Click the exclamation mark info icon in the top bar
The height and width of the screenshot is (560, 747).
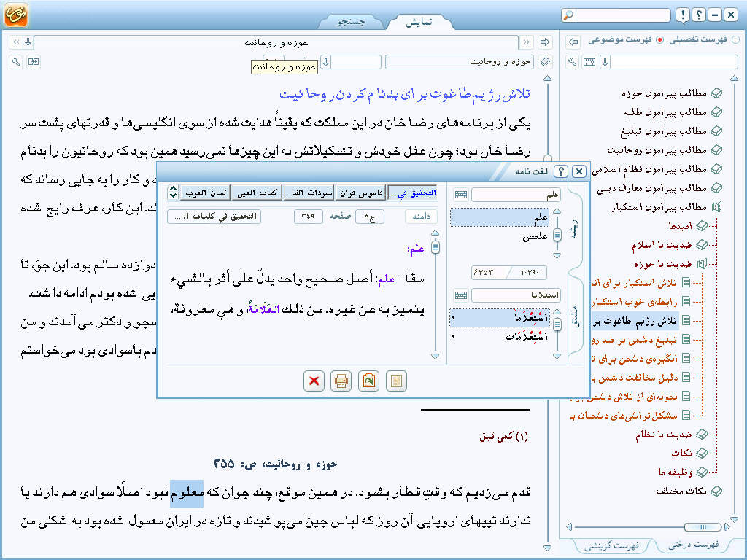[x=681, y=15]
